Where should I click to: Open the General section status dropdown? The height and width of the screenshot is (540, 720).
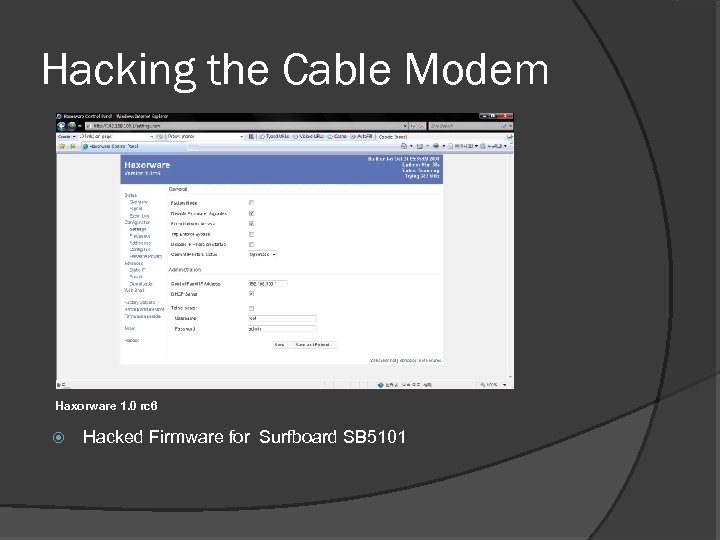tap(263, 254)
